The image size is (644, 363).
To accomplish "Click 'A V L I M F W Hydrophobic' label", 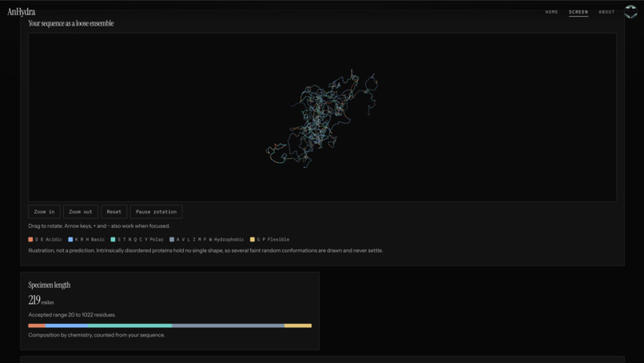I will 210,239.
